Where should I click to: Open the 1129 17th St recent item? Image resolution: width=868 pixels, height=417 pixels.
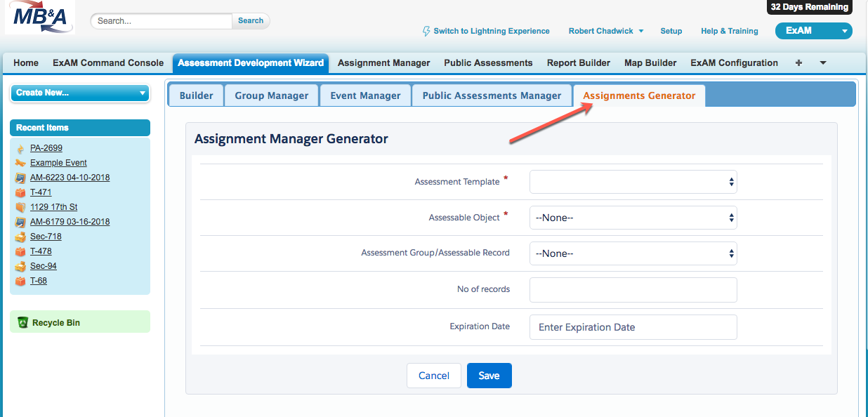53,207
